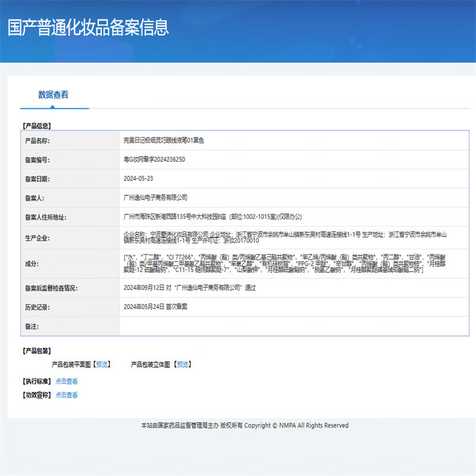Screen dimensions: 476x476
Task: Click the filer name 广州逸仙电子商务有限公司
Action: [x=155, y=198]
